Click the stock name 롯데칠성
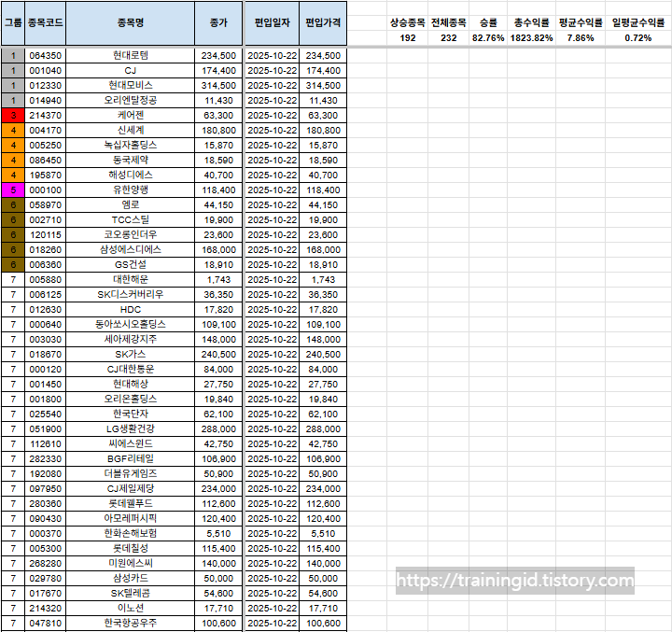Image resolution: width=672 pixels, height=632 pixels. pyautogui.click(x=131, y=549)
